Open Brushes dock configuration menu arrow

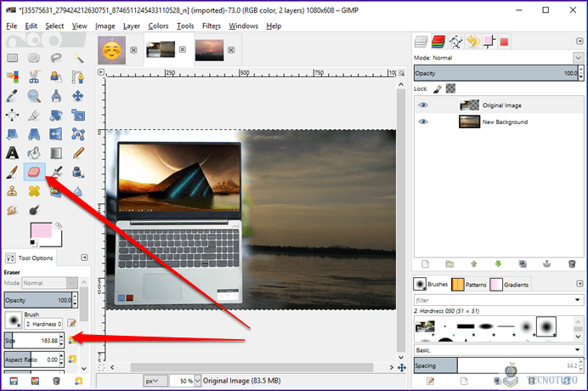(580, 284)
